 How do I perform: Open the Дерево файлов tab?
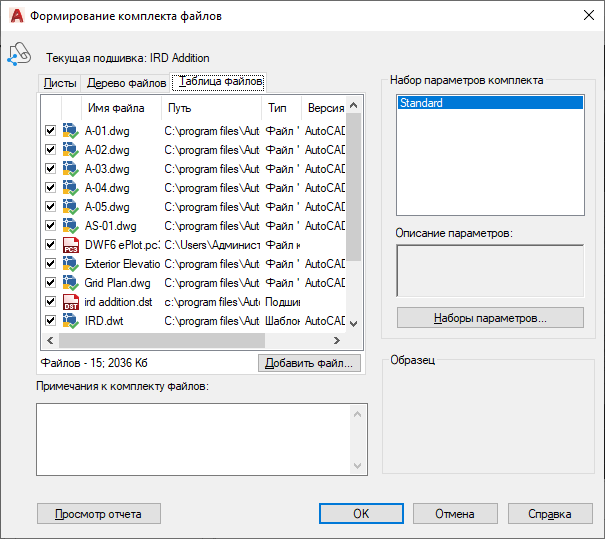pyautogui.click(x=126, y=83)
